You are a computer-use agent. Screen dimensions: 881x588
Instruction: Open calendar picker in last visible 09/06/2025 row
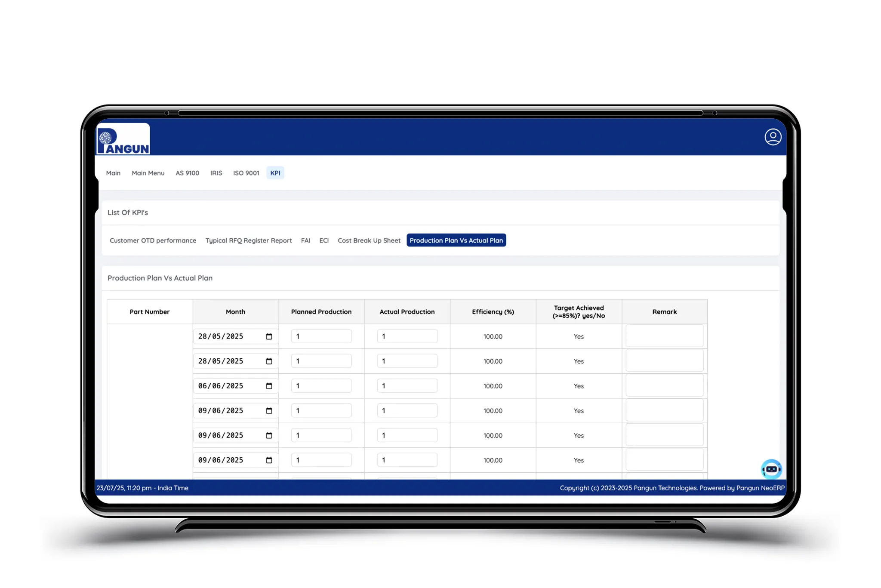269,460
